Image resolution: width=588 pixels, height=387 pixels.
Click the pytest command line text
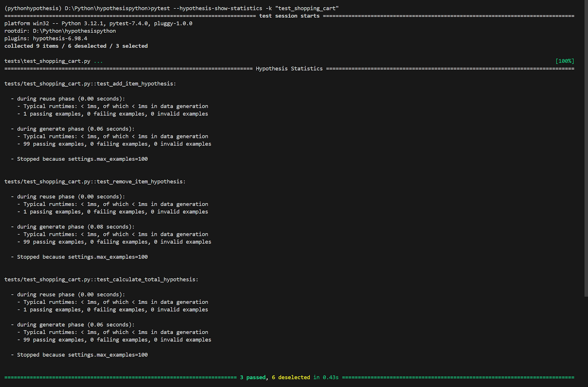(x=244, y=8)
